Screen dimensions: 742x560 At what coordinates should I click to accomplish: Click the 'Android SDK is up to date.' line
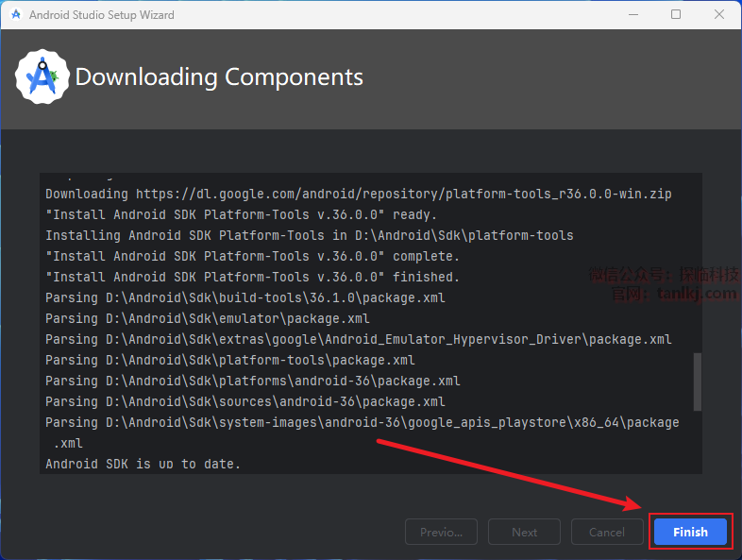pyautogui.click(x=143, y=464)
